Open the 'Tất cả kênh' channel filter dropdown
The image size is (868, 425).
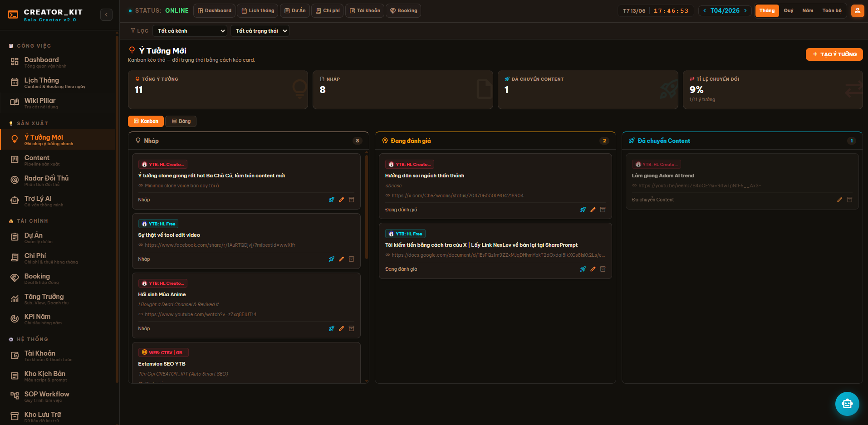pyautogui.click(x=190, y=31)
